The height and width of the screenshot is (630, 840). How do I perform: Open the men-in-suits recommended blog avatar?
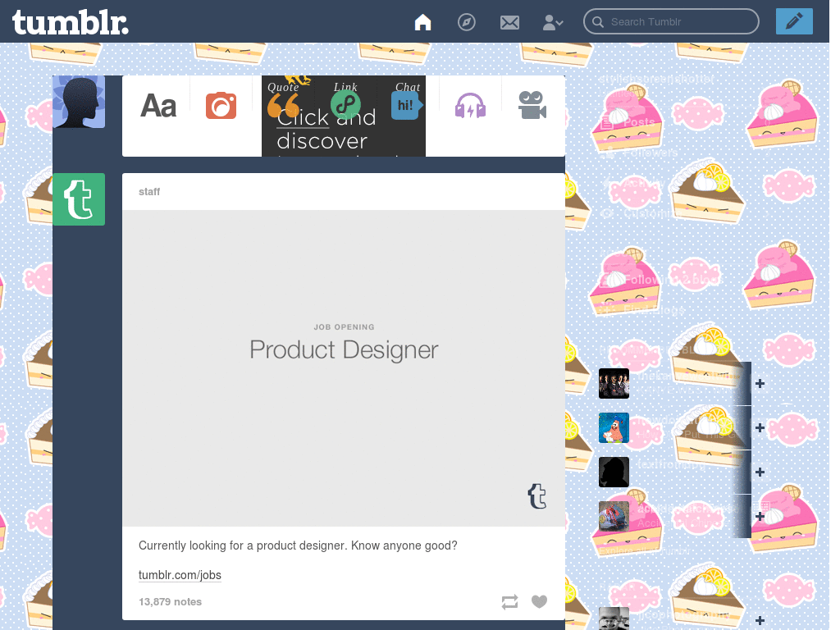click(x=614, y=384)
